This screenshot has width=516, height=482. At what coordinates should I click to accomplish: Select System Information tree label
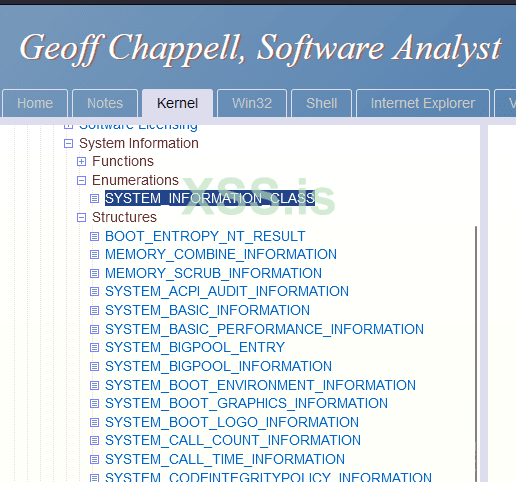pyautogui.click(x=139, y=143)
